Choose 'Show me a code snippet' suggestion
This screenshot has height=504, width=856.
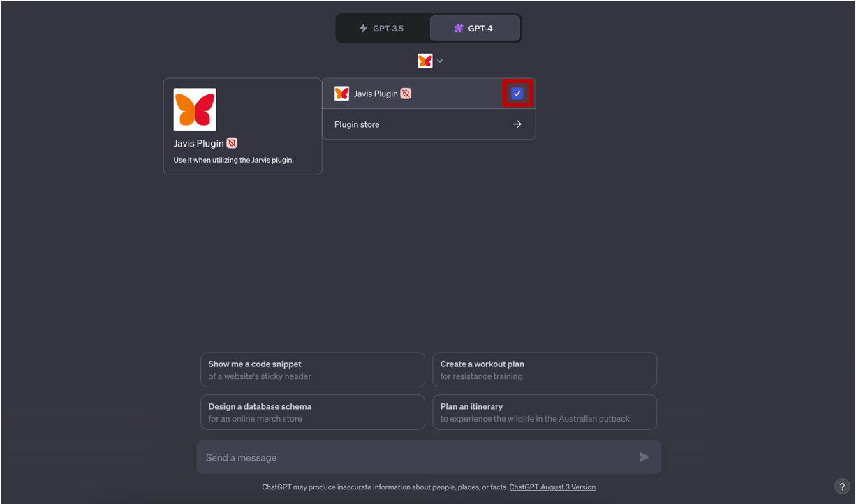313,370
